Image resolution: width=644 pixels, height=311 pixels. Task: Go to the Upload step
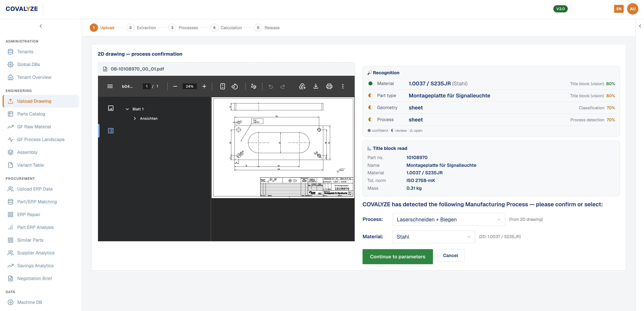pos(102,27)
